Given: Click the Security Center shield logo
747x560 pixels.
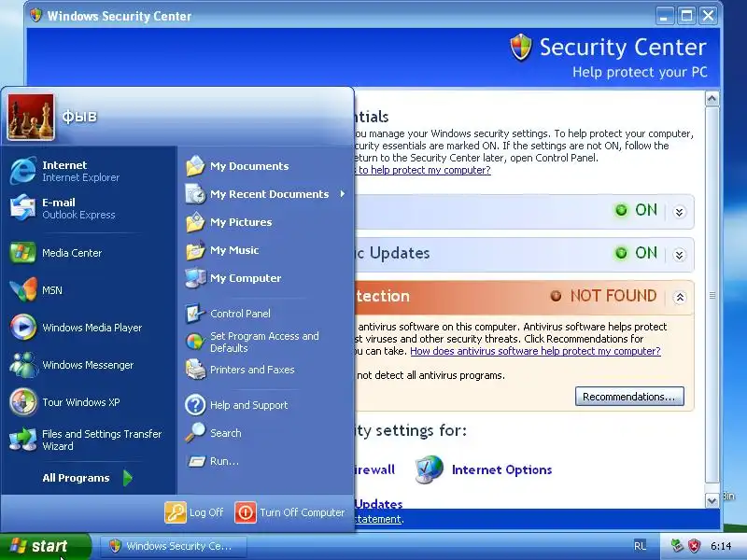Looking at the screenshot, I should 521,48.
